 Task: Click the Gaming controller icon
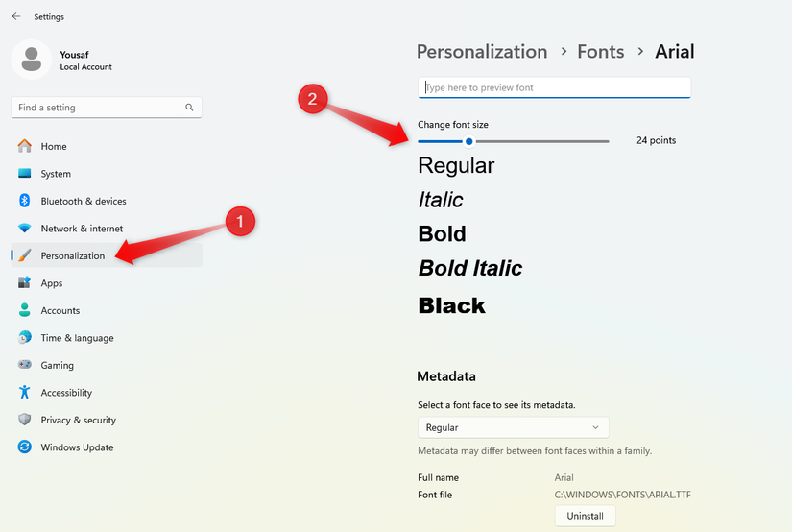pyautogui.click(x=24, y=365)
